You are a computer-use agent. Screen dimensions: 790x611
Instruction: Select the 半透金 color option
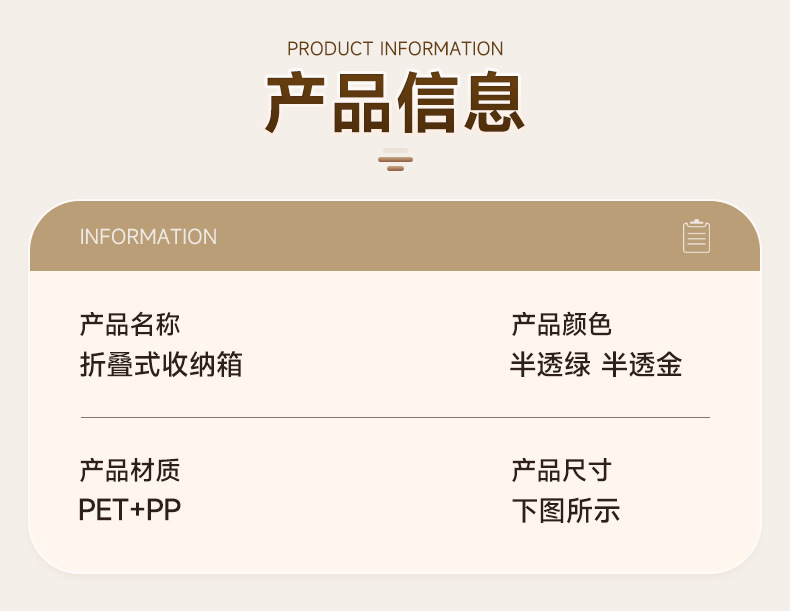click(x=642, y=364)
